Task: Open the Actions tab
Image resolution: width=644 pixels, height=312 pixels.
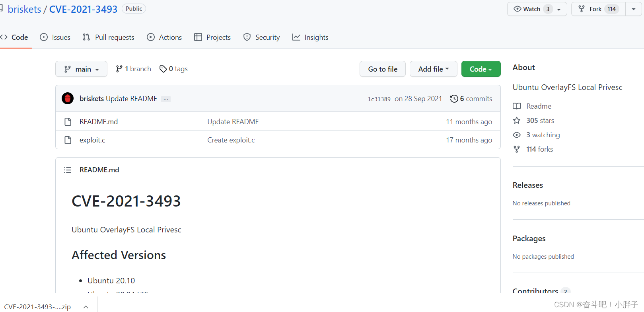Action: (x=164, y=37)
